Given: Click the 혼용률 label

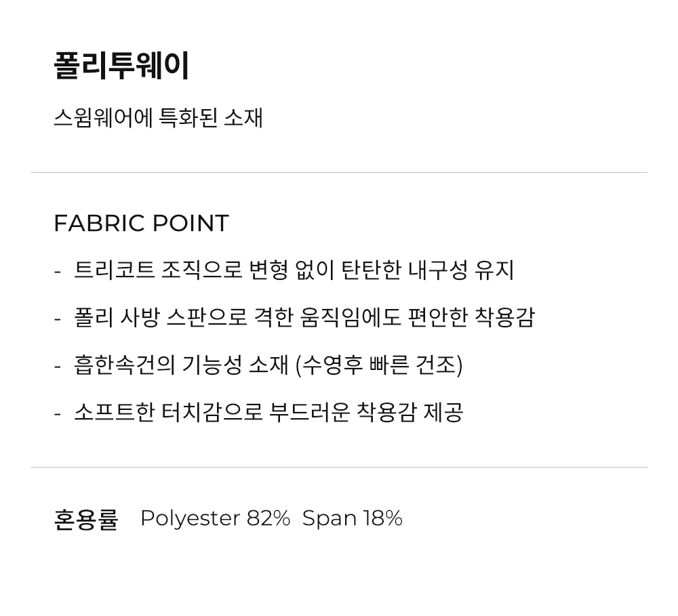Looking at the screenshot, I should pyautogui.click(x=86, y=519).
